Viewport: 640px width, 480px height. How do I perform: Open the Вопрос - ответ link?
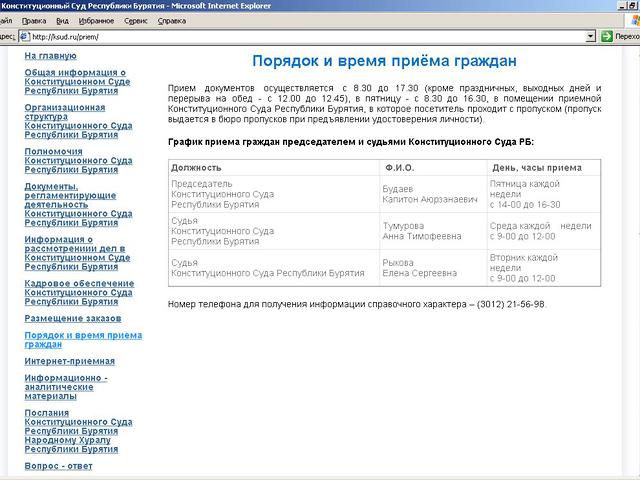58,466
